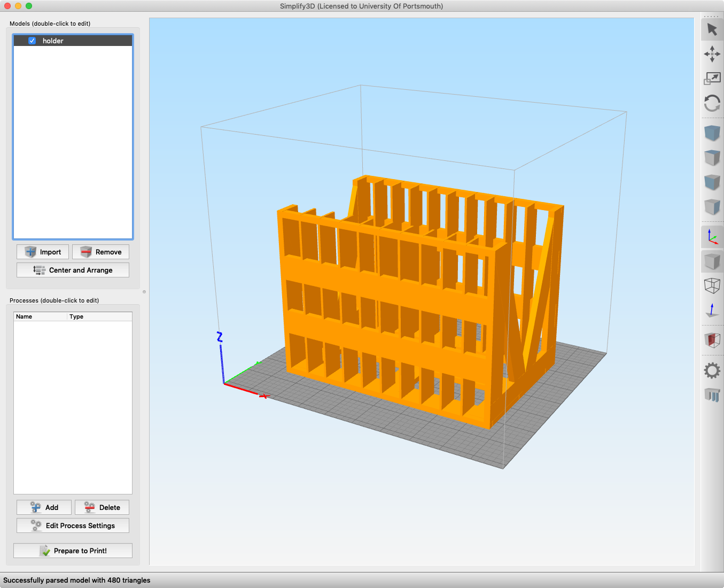Select the arrow selection tool
The height and width of the screenshot is (588, 724).
coord(712,29)
